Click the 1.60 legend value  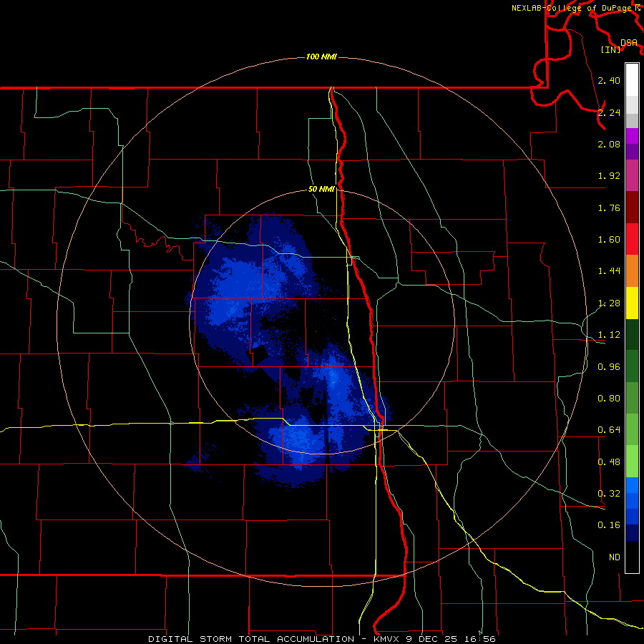[x=609, y=240]
